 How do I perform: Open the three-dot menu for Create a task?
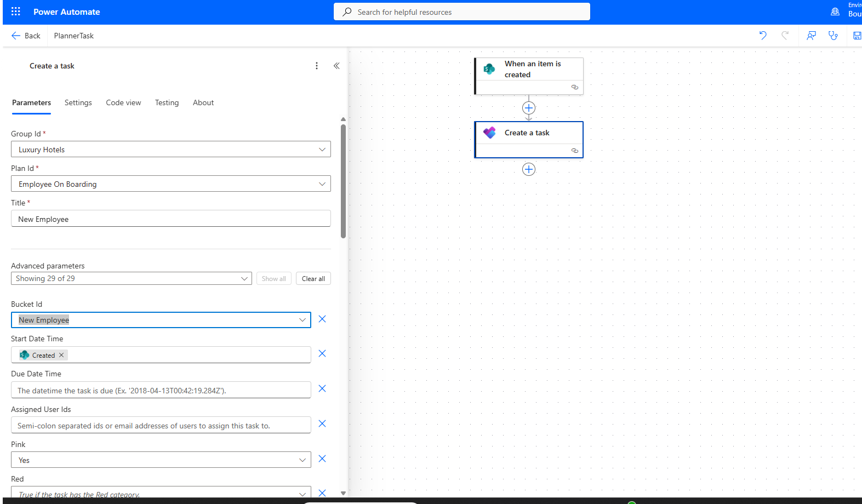click(317, 66)
